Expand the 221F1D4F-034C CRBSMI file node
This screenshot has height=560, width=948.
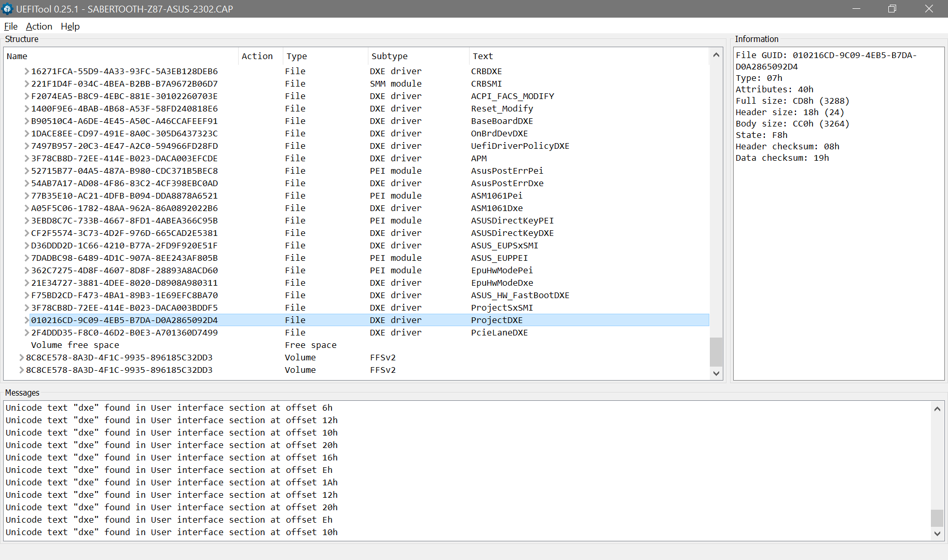26,83
